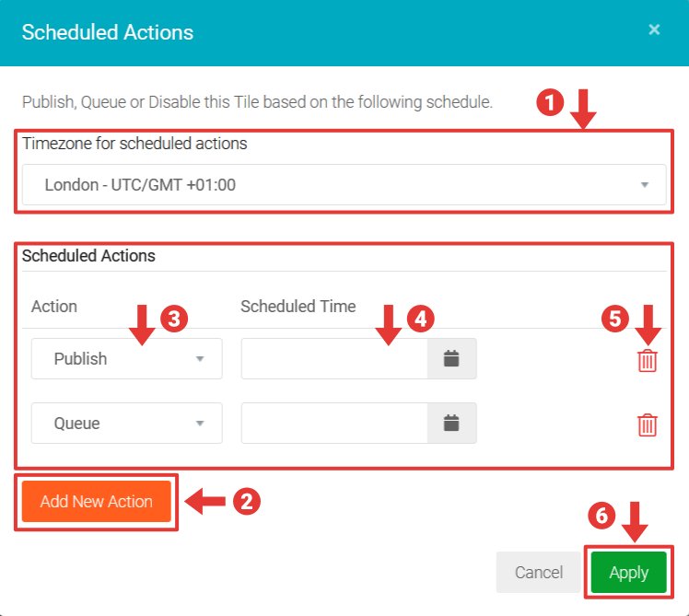Select the red number 4 annotation badge

pyautogui.click(x=420, y=319)
